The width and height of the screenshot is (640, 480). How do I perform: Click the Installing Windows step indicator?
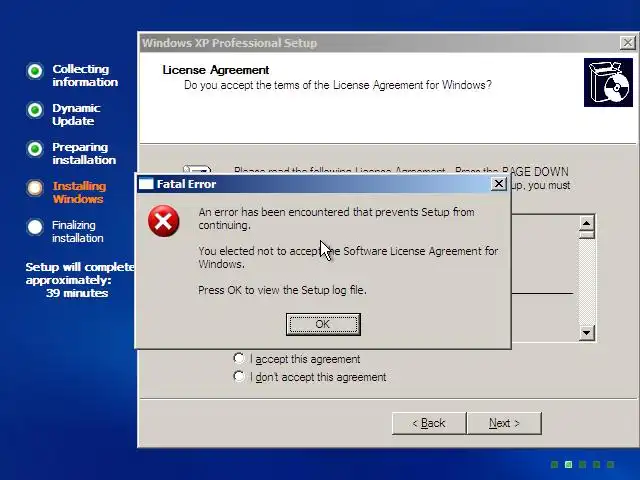35,188
